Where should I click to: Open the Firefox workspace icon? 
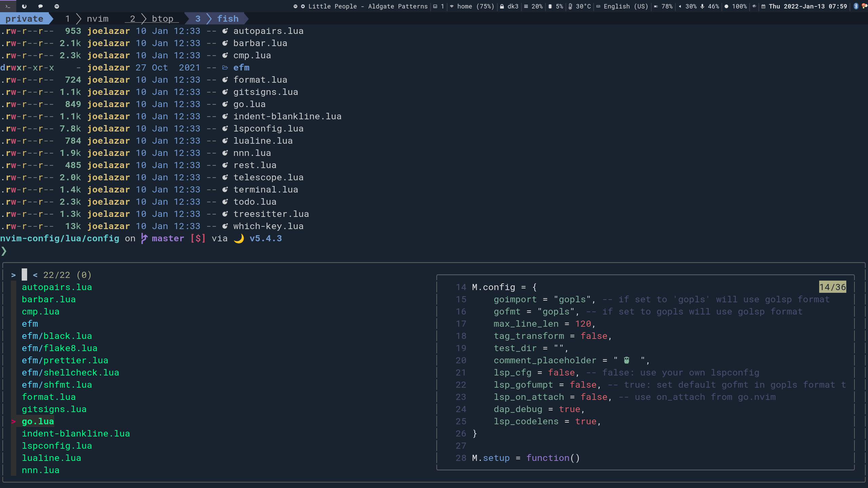pos(24,6)
